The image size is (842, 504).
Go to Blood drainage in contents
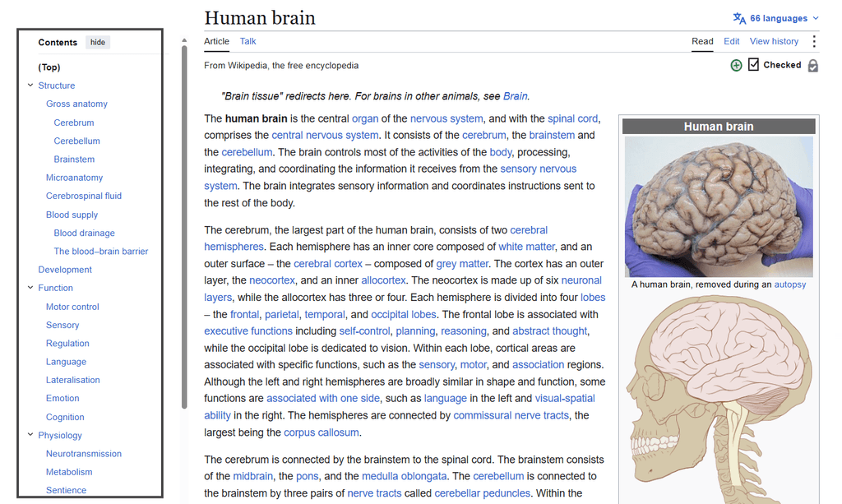click(85, 233)
